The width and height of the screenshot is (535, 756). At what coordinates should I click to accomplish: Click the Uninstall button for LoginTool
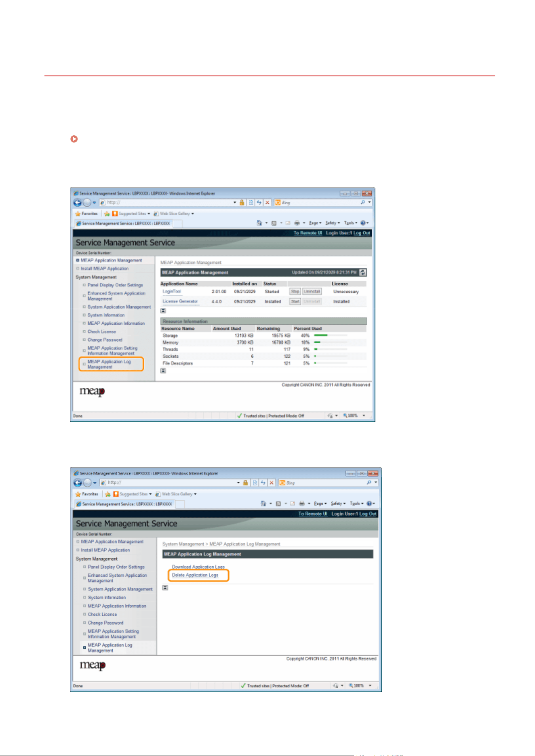coord(312,292)
